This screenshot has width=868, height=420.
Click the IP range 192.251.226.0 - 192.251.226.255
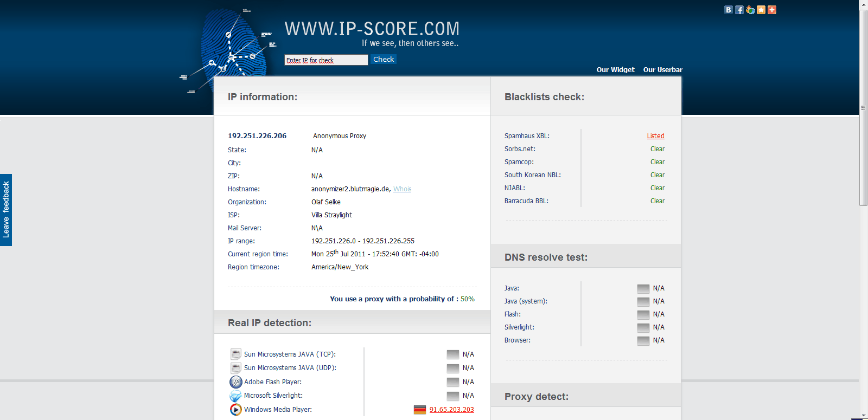tap(363, 241)
